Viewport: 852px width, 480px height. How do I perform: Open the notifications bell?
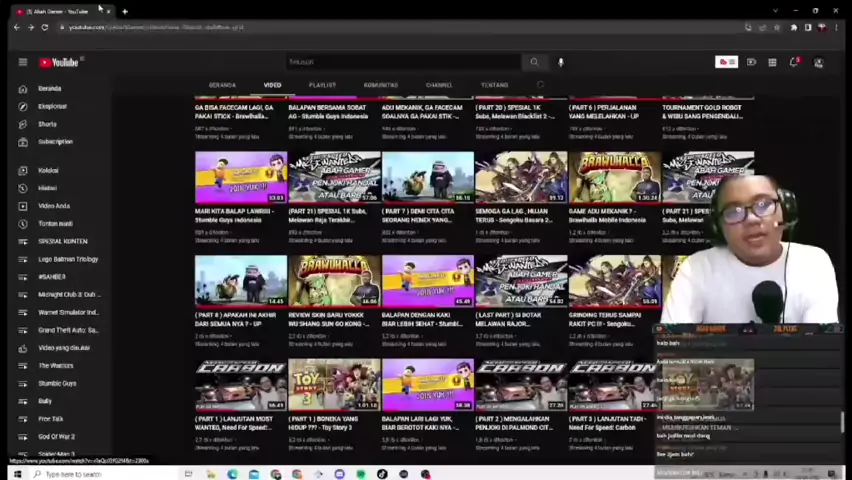coord(794,62)
